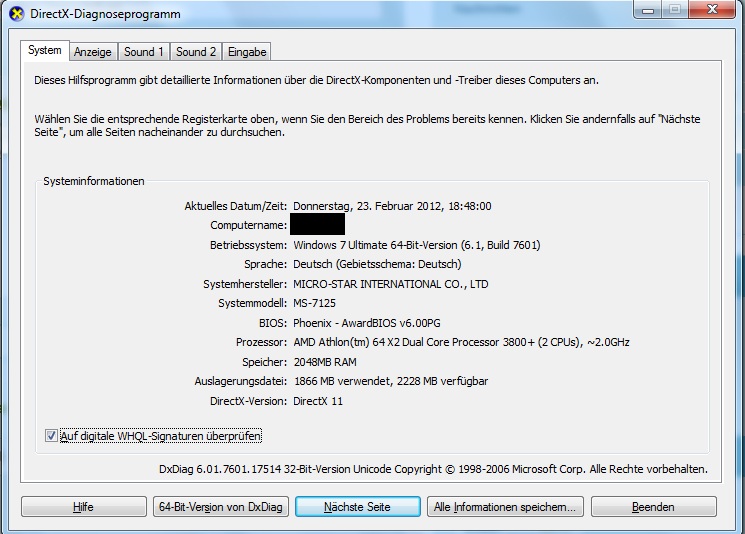Viewport: 745px width, 534px height.
Task: Click the Systemmodell label
Action: 253,303
